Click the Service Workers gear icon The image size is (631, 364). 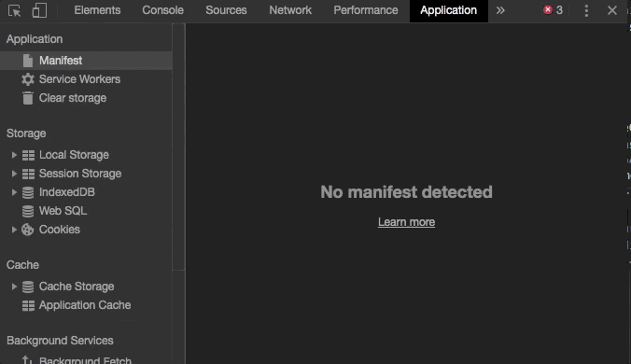(28, 79)
